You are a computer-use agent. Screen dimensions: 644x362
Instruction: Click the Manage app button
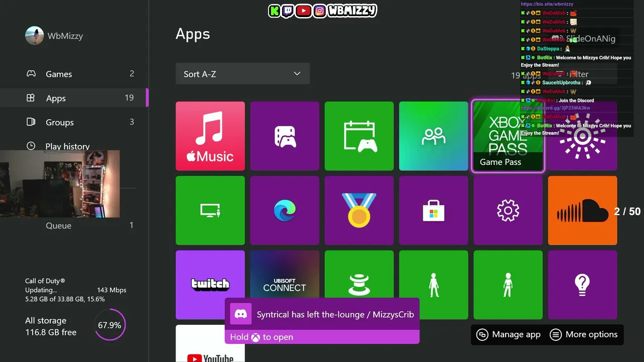tap(509, 334)
